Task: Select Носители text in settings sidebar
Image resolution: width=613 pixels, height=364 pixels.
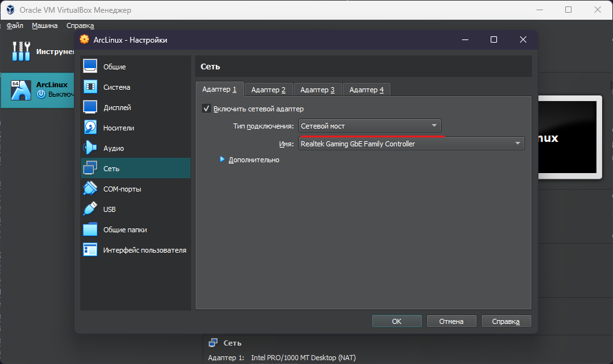Action: click(x=119, y=128)
